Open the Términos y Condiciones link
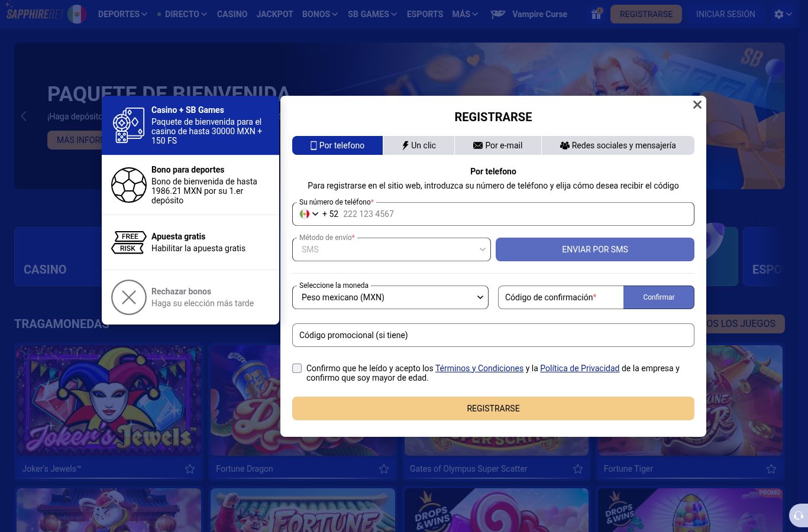This screenshot has height=532, width=808. [479, 368]
